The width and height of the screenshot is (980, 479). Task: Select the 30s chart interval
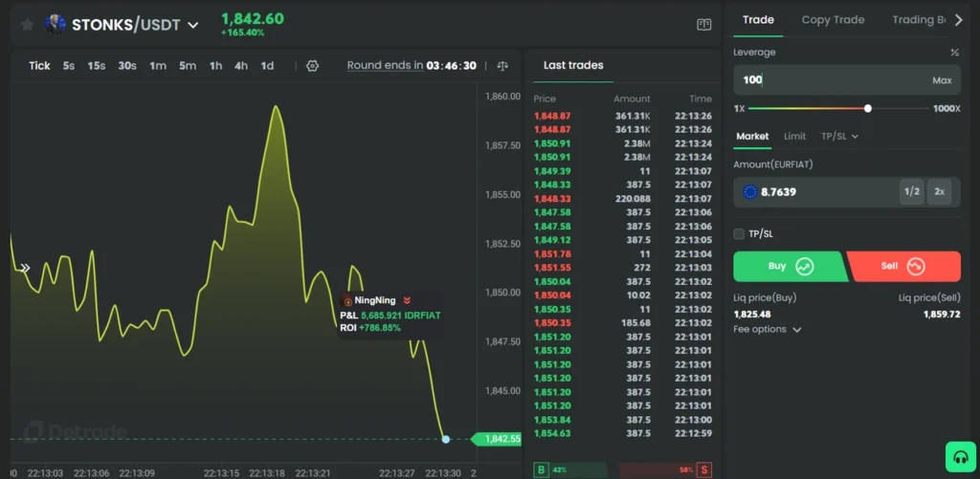pos(127,66)
